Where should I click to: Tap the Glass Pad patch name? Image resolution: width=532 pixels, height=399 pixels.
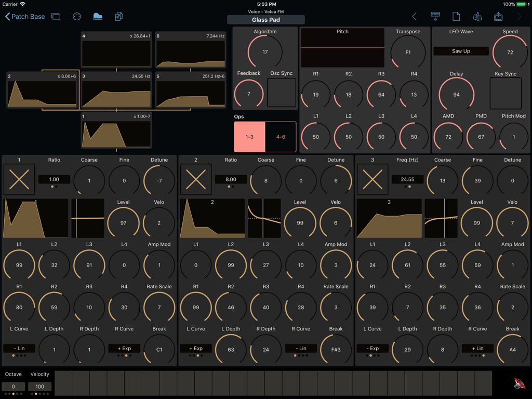point(265,20)
